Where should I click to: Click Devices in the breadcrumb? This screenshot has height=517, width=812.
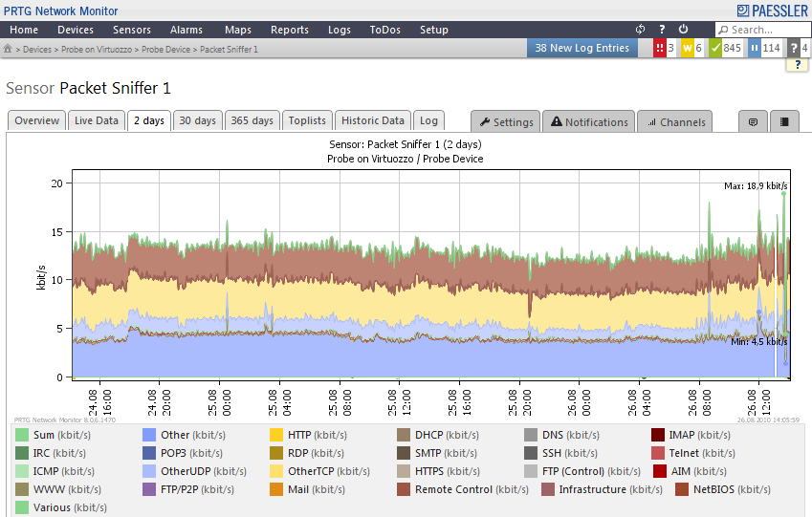[x=37, y=49]
